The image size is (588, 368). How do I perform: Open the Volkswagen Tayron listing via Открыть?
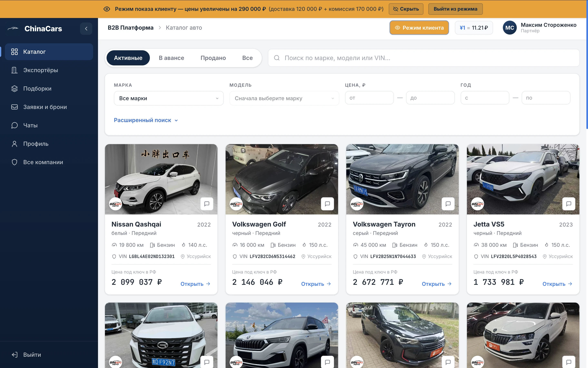click(x=437, y=284)
